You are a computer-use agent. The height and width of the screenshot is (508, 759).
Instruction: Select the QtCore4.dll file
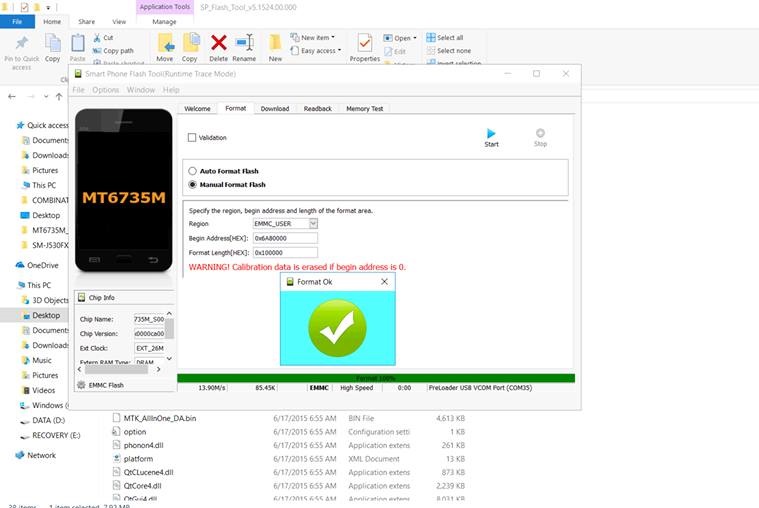(x=142, y=486)
